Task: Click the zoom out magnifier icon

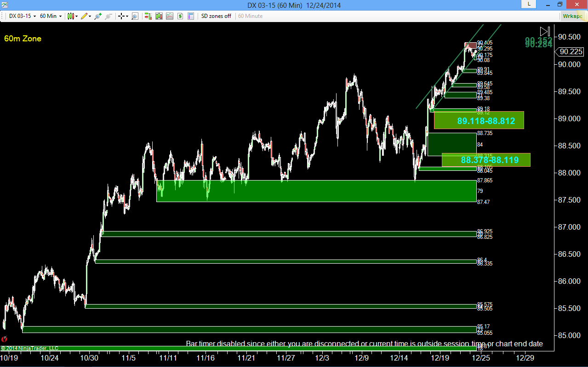Action: click(108, 16)
